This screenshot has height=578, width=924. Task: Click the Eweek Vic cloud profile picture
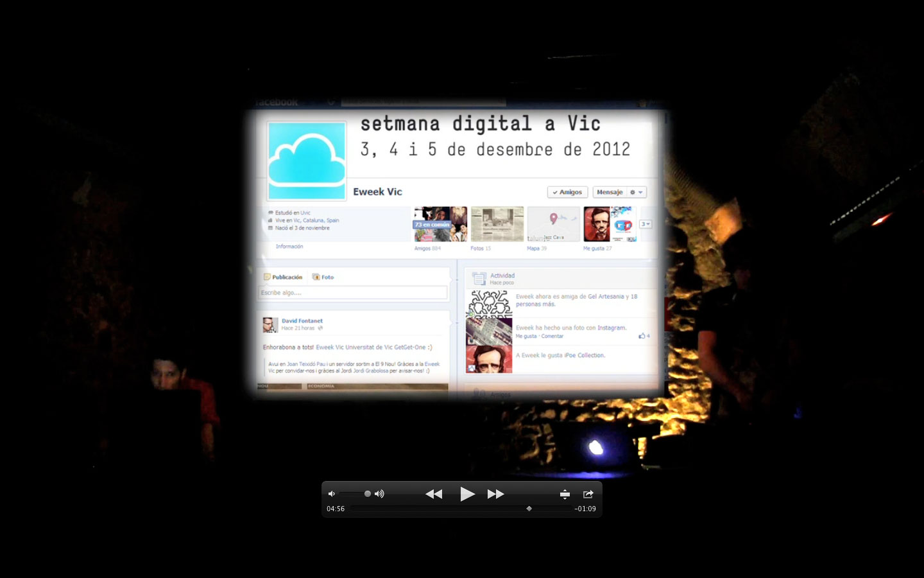(x=307, y=161)
